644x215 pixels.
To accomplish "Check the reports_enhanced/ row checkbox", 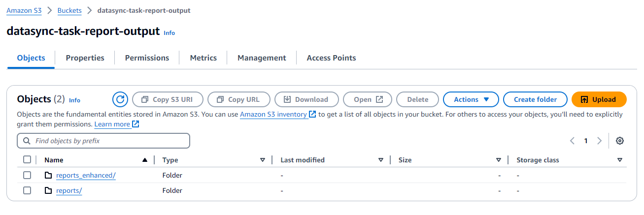I will point(27,175).
